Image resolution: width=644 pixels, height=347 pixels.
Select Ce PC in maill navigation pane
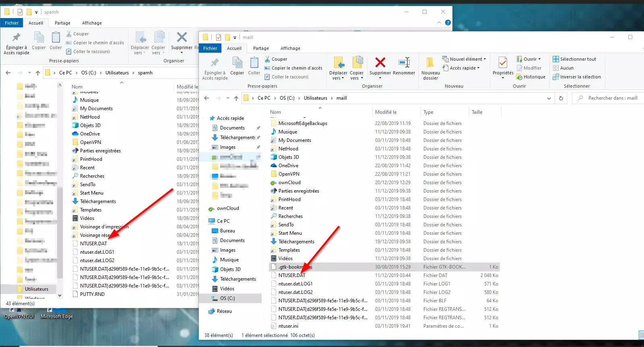223,221
